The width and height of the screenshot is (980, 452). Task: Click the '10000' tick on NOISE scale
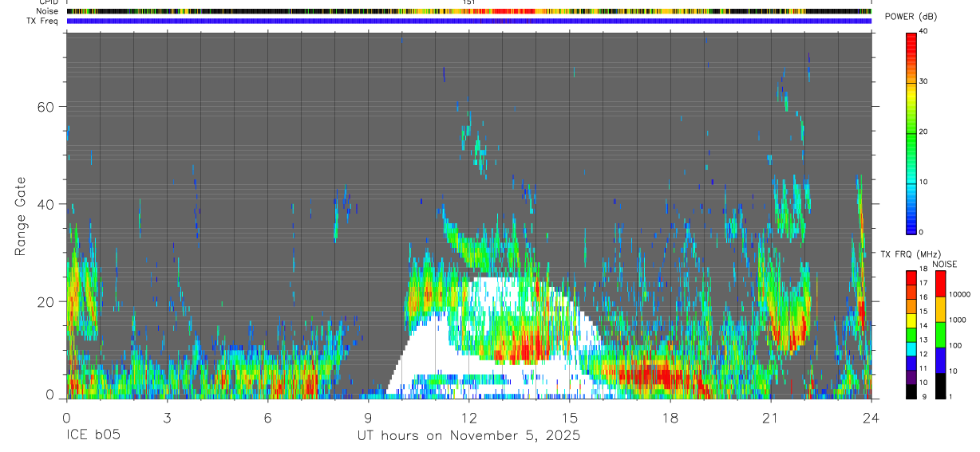(x=959, y=294)
